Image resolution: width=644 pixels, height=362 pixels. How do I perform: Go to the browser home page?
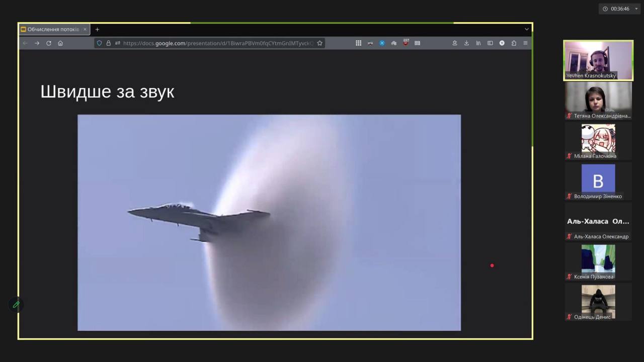(x=60, y=43)
